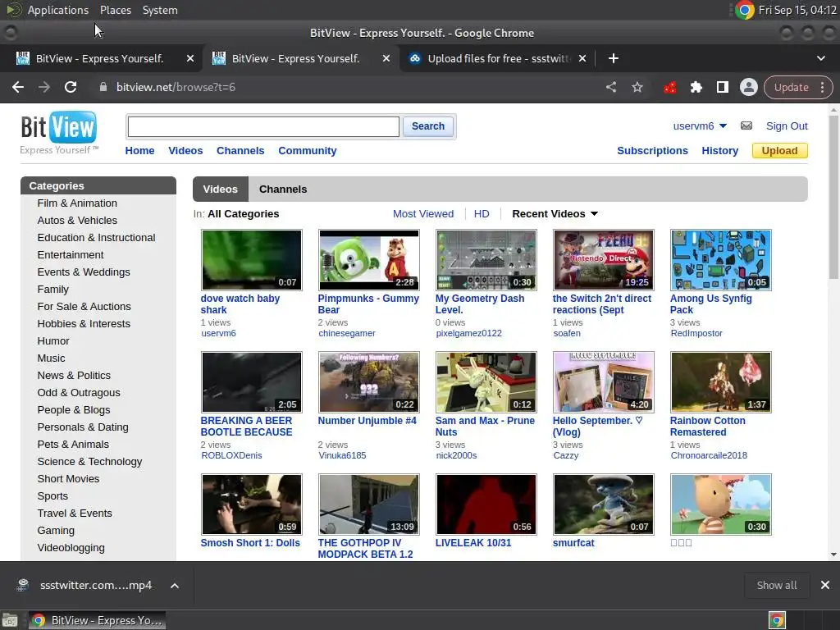This screenshot has height=630, width=840.
Task: Click the address bar URL
Action: coord(176,87)
